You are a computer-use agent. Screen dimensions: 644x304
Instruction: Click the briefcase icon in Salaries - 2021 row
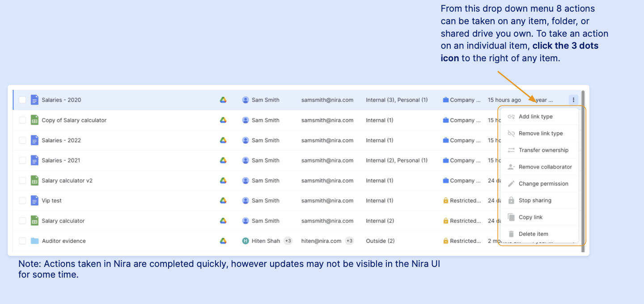click(x=445, y=160)
